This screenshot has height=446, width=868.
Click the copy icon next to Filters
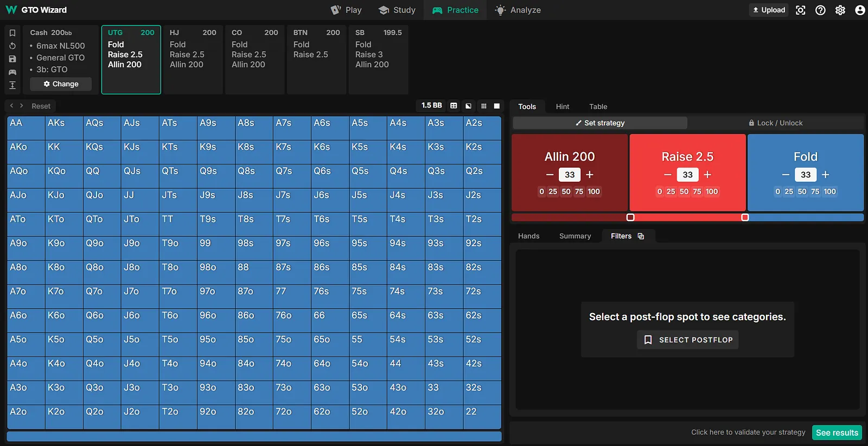(641, 236)
